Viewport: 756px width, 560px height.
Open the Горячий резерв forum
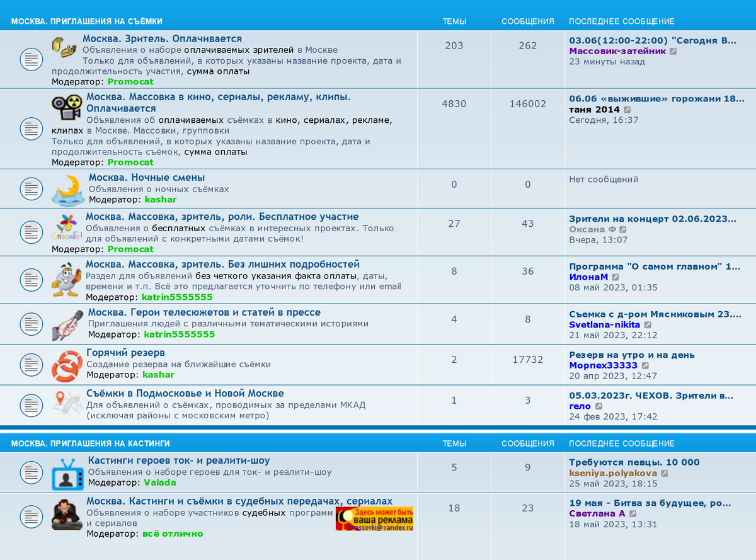coord(125,353)
